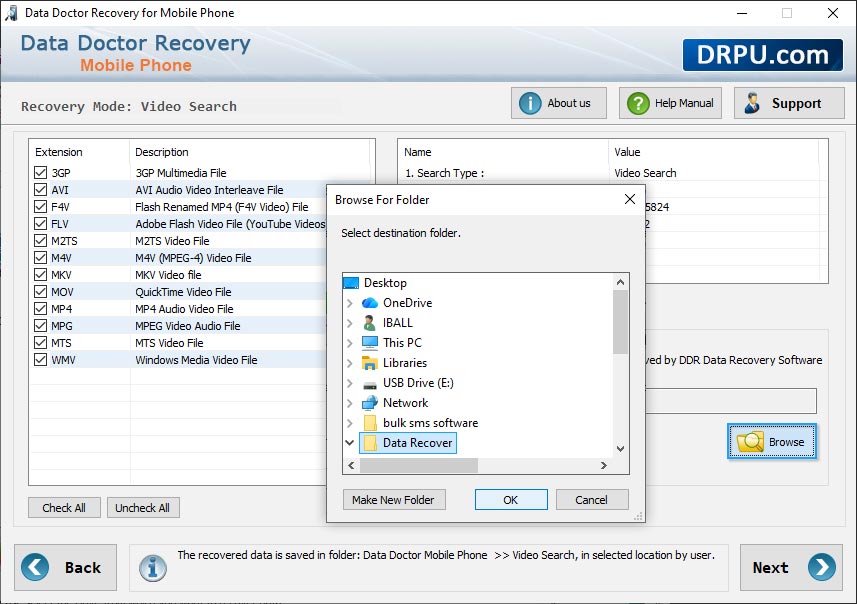The image size is (857, 604).
Task: Click the Description column header
Action: point(250,152)
